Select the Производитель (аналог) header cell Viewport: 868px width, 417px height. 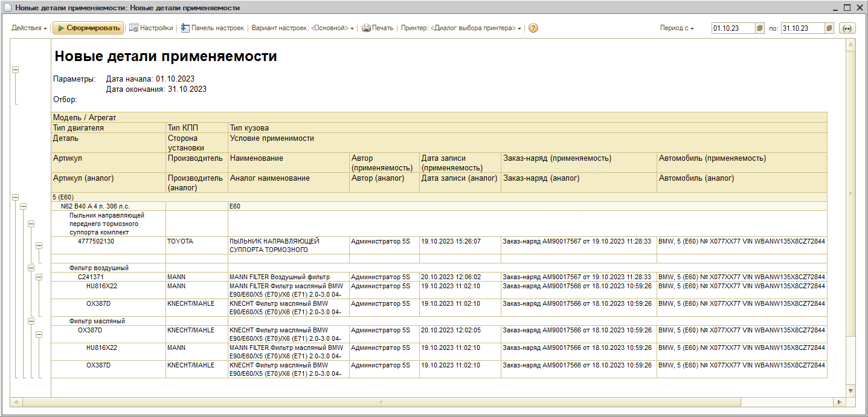click(x=197, y=183)
